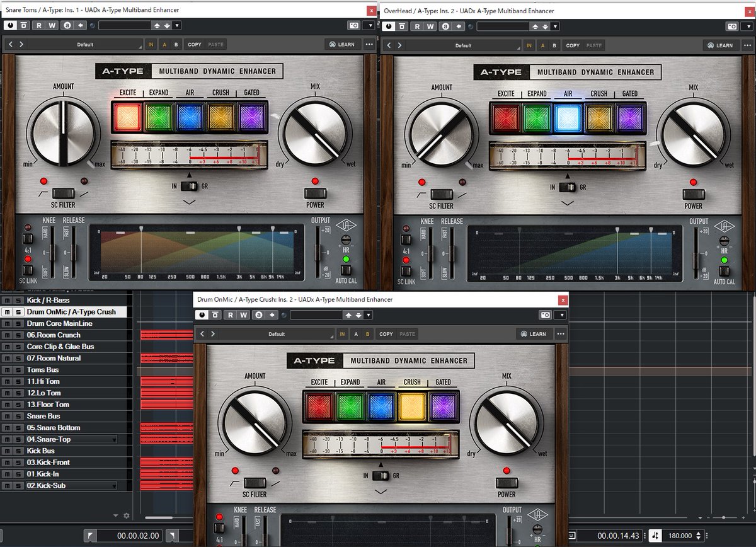This screenshot has width=756, height=547.
Task: Click the Excite button in Snare Toms plugin
Action: tap(128, 117)
